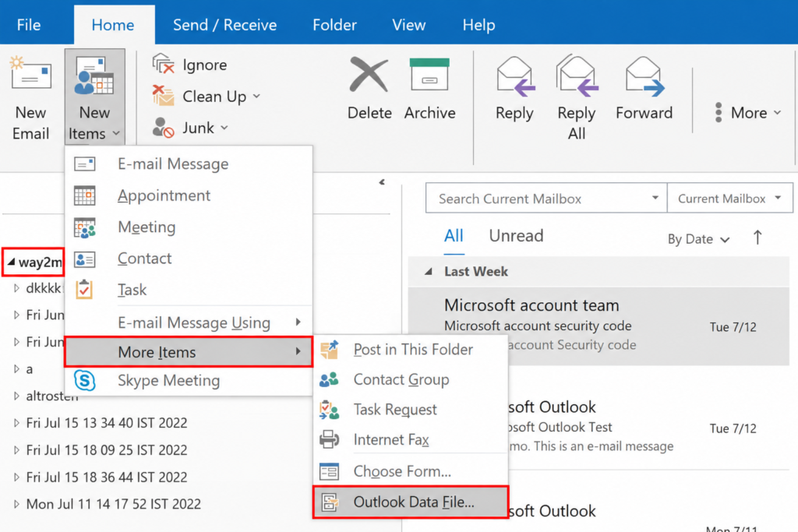The width and height of the screenshot is (798, 532).
Task: Choose E-mail Message from menu
Action: [x=189, y=164]
